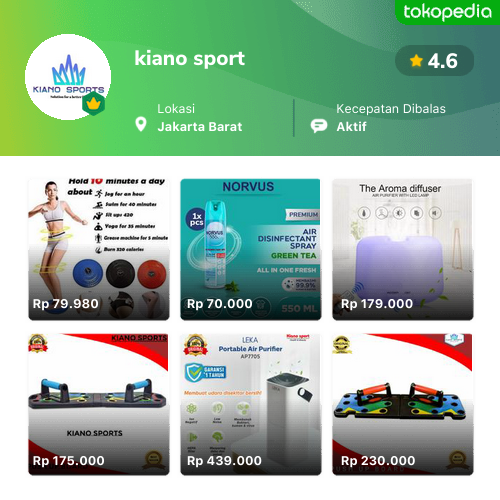Click the Aktif reply speed status
This screenshot has width=500, height=500.
coord(351,127)
